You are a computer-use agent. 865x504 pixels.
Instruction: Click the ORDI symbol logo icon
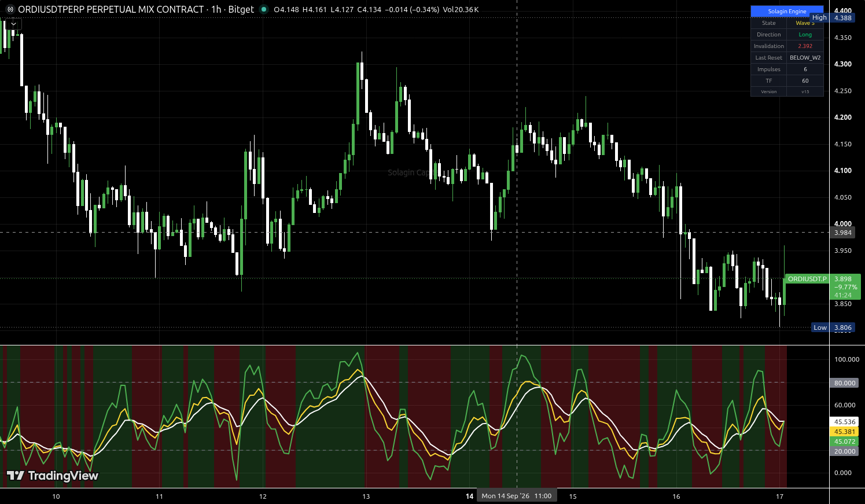[10, 9]
